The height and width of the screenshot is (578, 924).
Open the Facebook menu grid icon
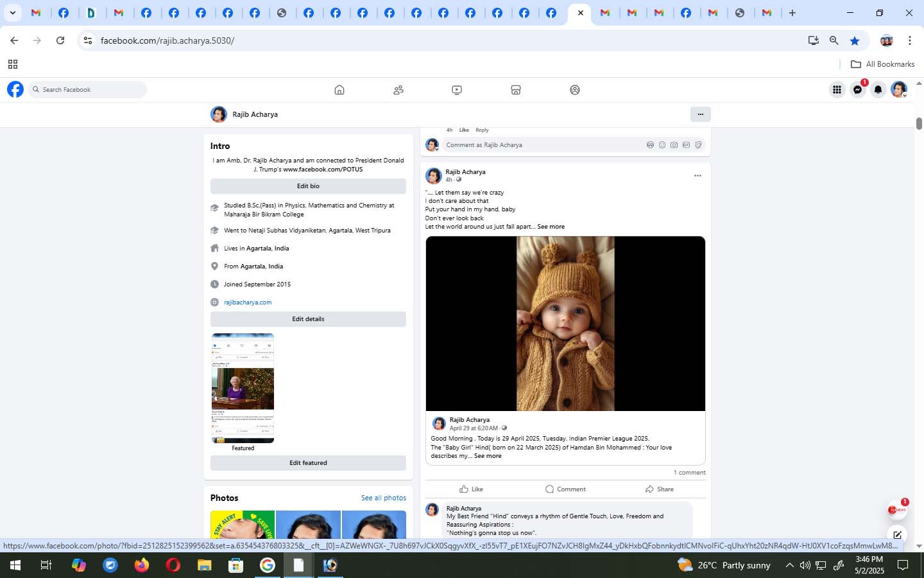tap(837, 90)
